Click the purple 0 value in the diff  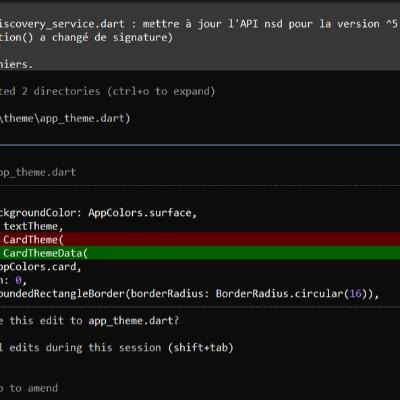18,280
